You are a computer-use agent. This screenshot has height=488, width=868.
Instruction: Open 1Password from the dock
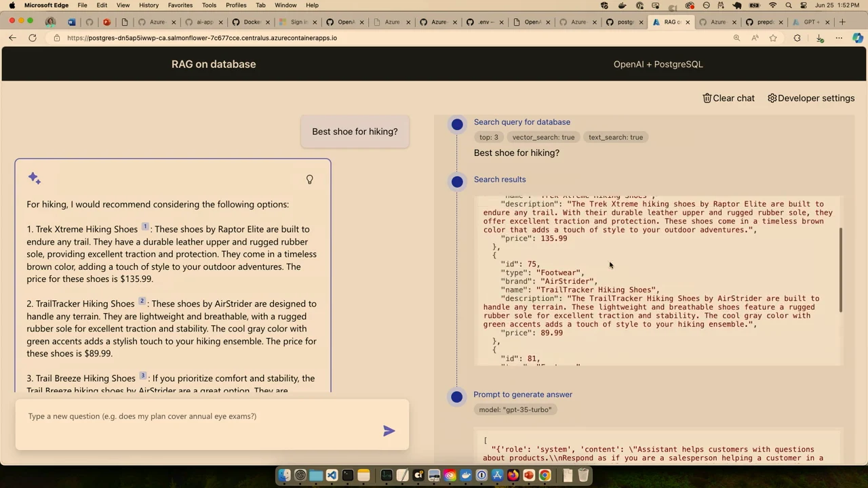(x=481, y=475)
